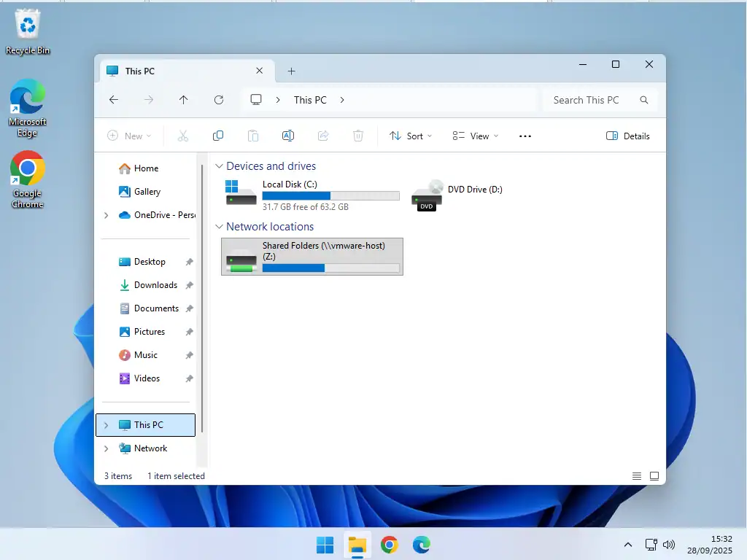Screen dimensions: 747x560
Task: Click the Copy icon in toolbar
Action: pyautogui.click(x=217, y=136)
